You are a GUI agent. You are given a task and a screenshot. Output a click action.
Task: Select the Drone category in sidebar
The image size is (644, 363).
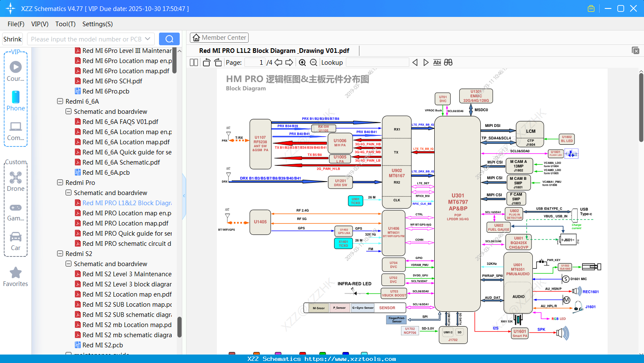(x=16, y=181)
